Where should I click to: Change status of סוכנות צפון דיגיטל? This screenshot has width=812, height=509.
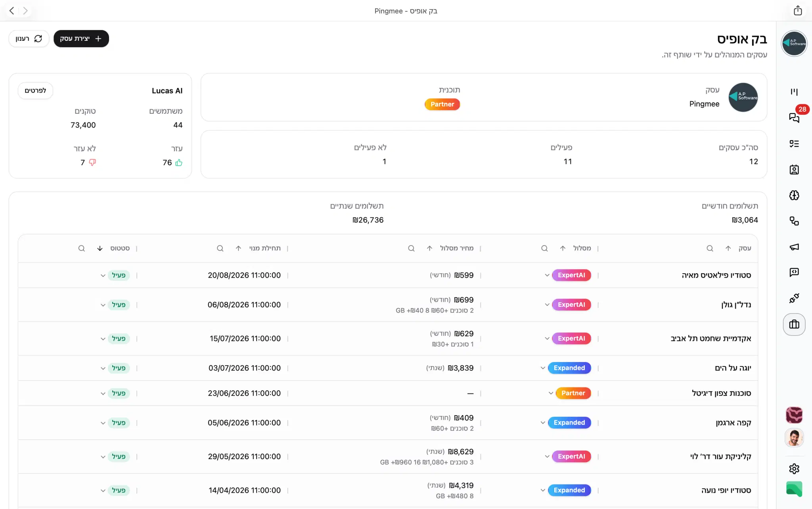(x=115, y=393)
